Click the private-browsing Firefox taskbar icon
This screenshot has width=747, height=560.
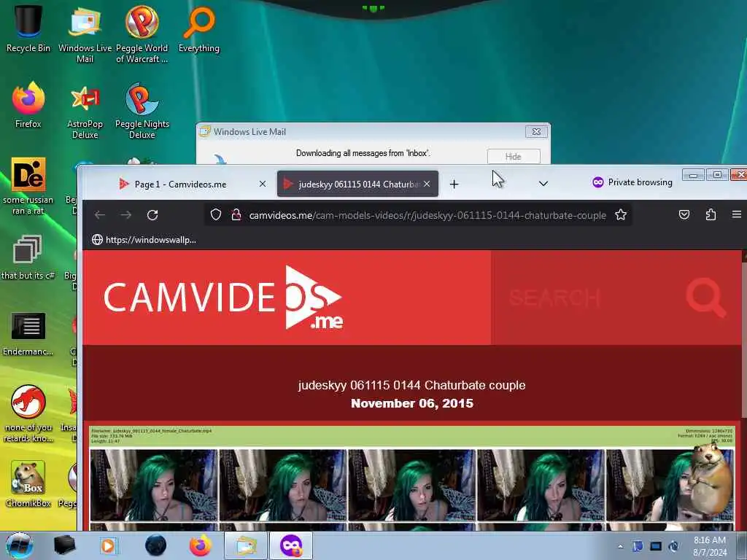(291, 545)
